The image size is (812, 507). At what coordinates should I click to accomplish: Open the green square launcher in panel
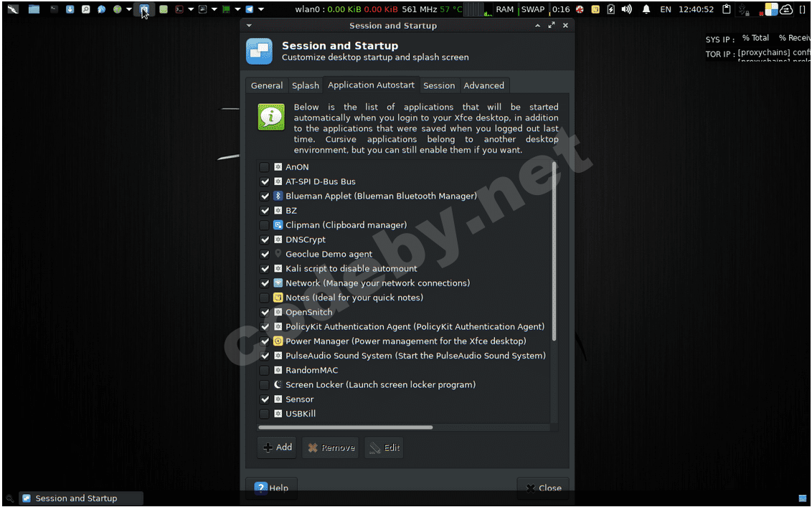(164, 9)
